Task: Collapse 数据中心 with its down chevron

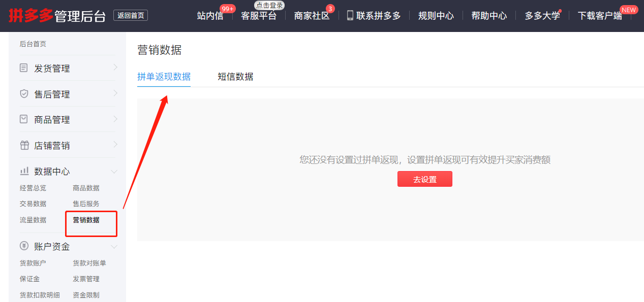Action: [114, 172]
